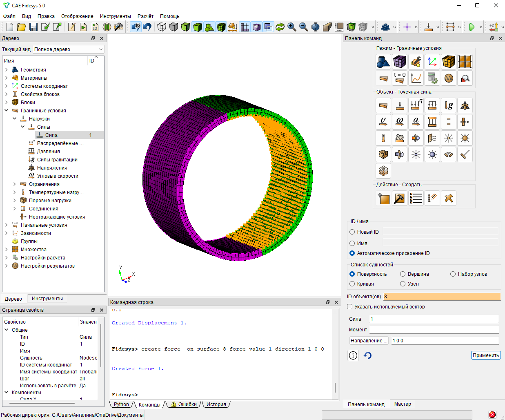Collapse the 'Граничные условия' tree node
This screenshot has width=505, height=420.
point(7,111)
